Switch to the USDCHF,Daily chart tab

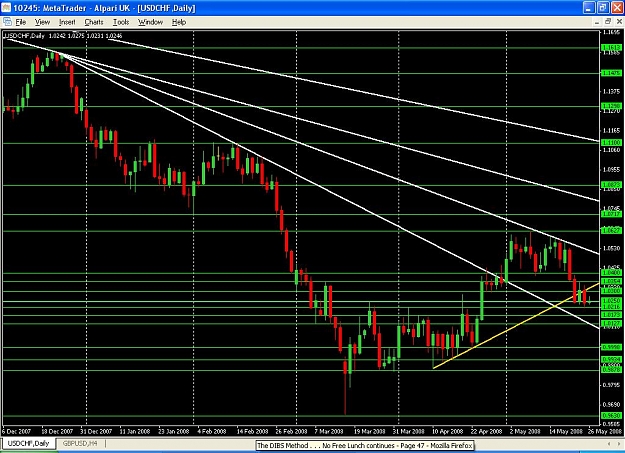click(28, 443)
